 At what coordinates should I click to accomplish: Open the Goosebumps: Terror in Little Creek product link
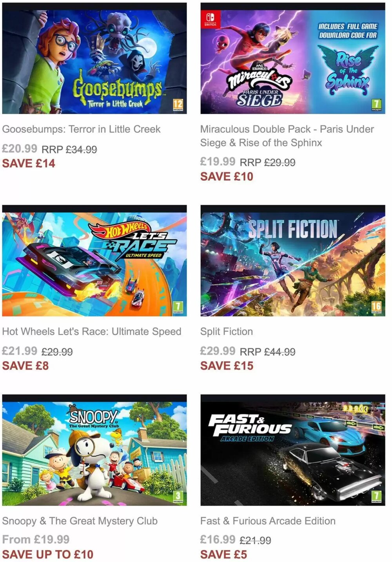82,129
